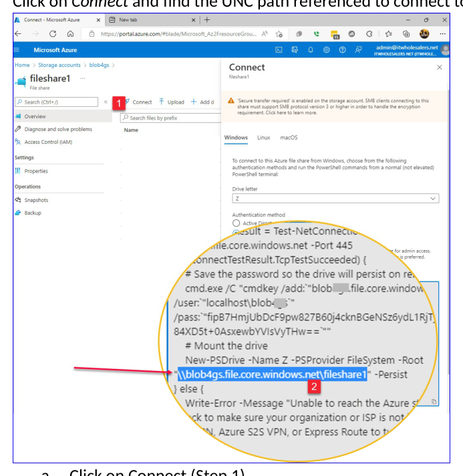Open Azure notifications bell
463x476 pixels.
(311, 50)
